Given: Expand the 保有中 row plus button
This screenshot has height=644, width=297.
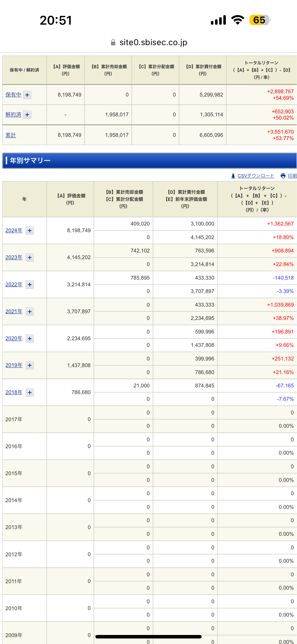Looking at the screenshot, I should coord(27,95).
